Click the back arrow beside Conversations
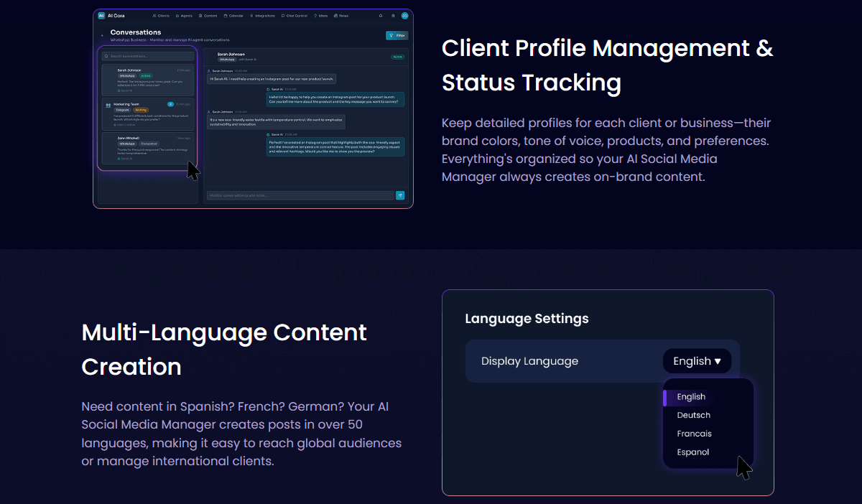The width and height of the screenshot is (862, 504). [102, 35]
